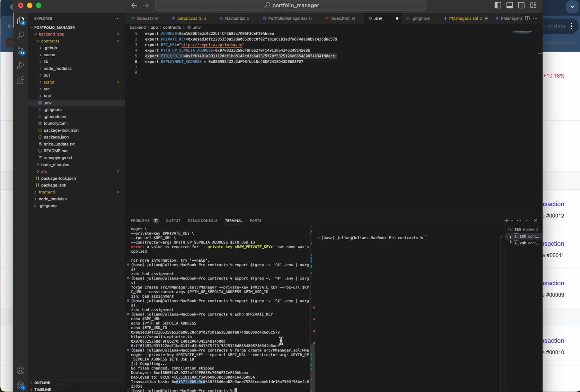Click the contracts breadcrumb segment
This screenshot has height=392, width=580.
tap(172, 27)
